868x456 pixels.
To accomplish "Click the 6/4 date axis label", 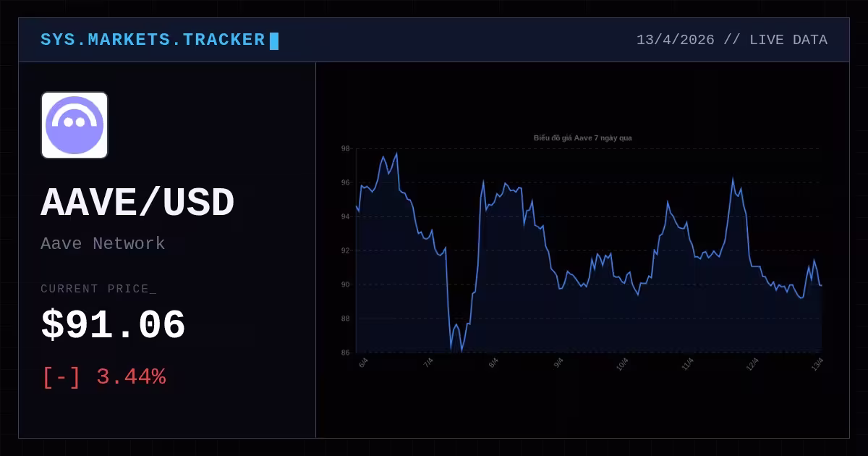I will coord(363,362).
